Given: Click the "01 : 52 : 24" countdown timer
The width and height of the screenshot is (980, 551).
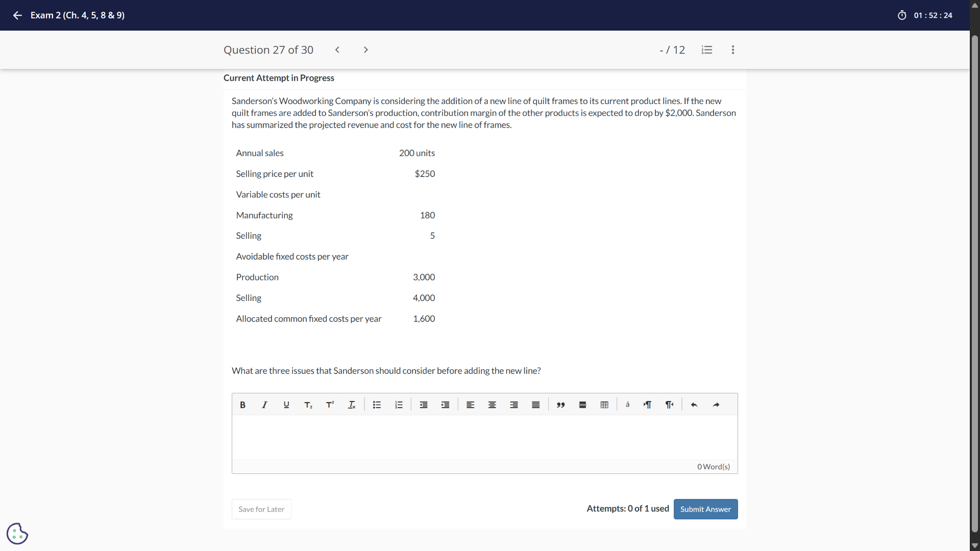Looking at the screenshot, I should pos(933,15).
